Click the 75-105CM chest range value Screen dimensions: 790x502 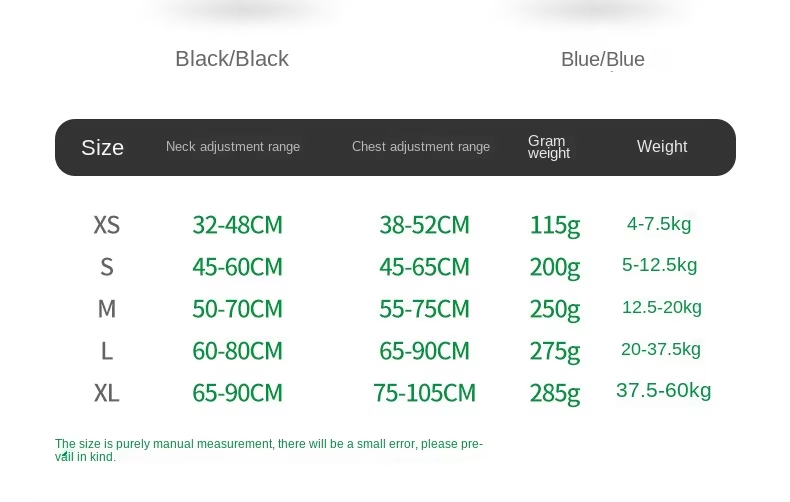tap(424, 393)
